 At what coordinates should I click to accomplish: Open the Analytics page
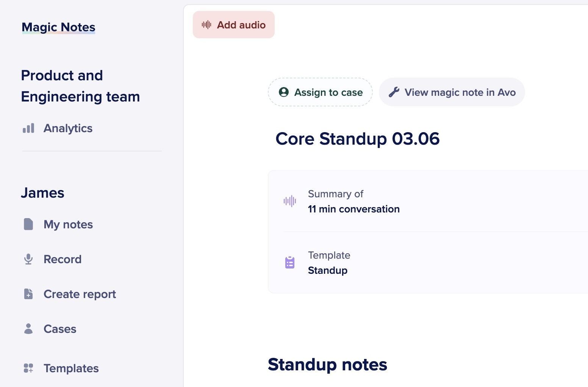point(68,128)
